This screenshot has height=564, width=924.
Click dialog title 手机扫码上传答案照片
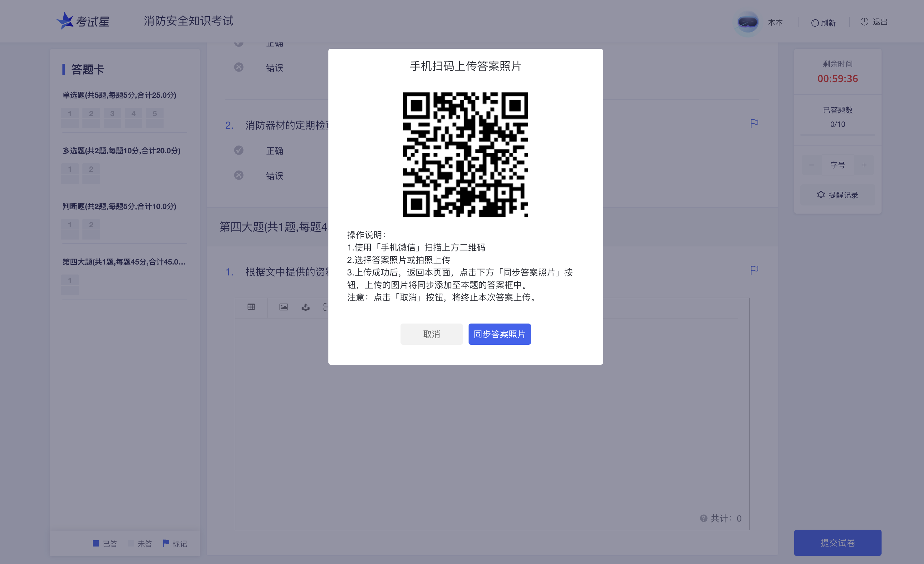(465, 66)
